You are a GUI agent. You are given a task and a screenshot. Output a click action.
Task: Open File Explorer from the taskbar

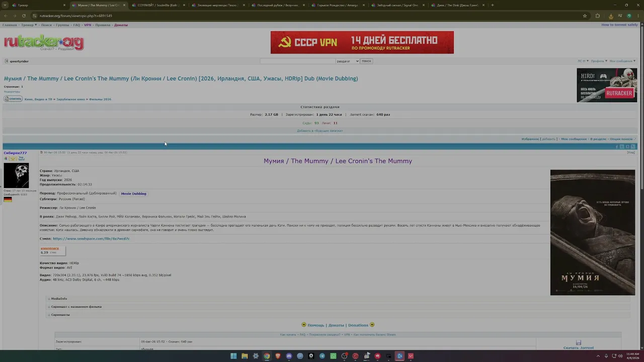tap(245, 356)
